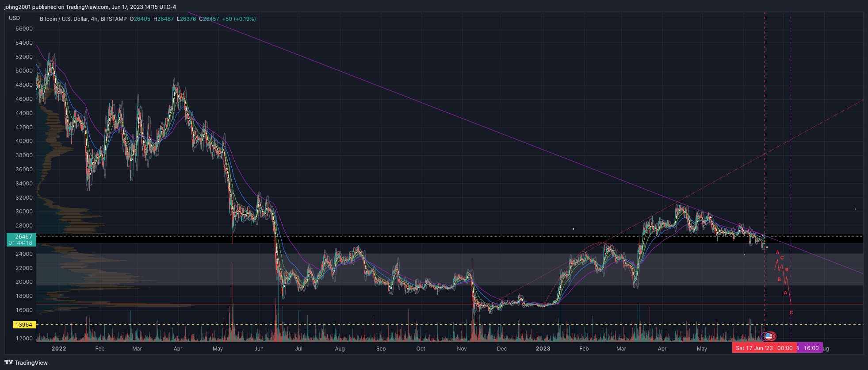868x370 pixels.
Task: Click the 34000 price axis label
Action: click(24, 184)
